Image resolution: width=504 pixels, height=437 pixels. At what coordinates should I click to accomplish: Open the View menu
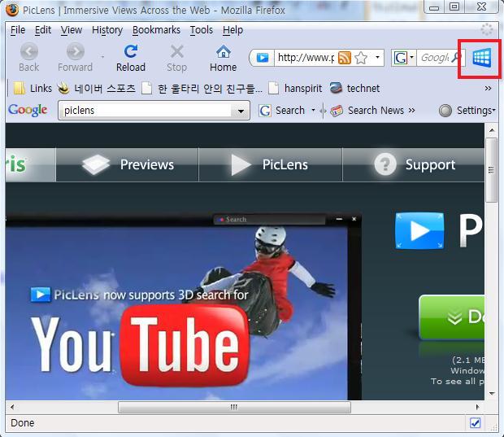click(71, 30)
